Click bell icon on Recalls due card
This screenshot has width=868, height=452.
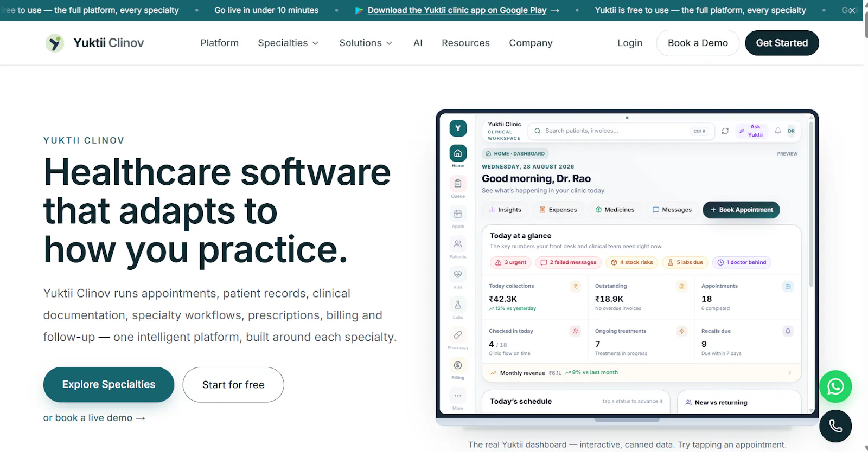[x=788, y=331]
